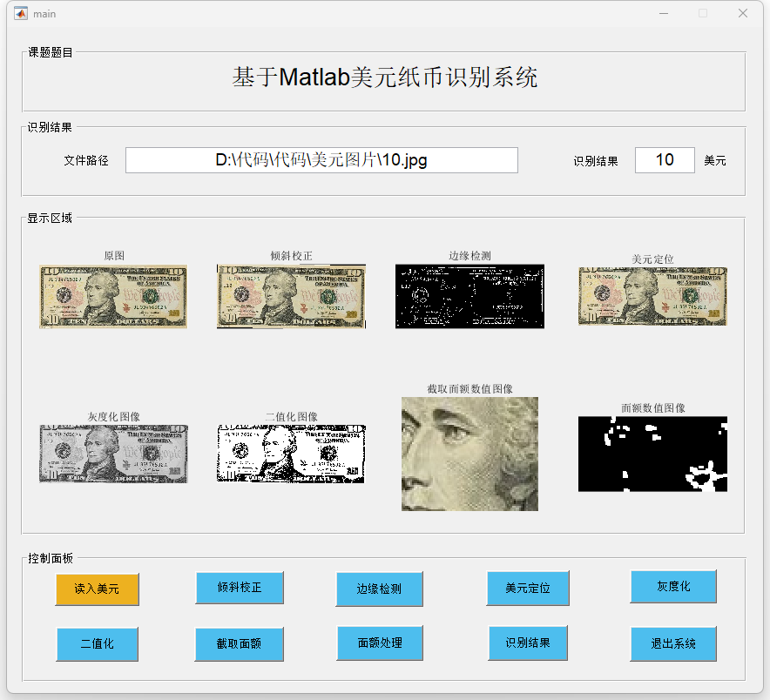This screenshot has height=700, width=770.
Task: Quit via the 退出系统 button
Action: 673,643
